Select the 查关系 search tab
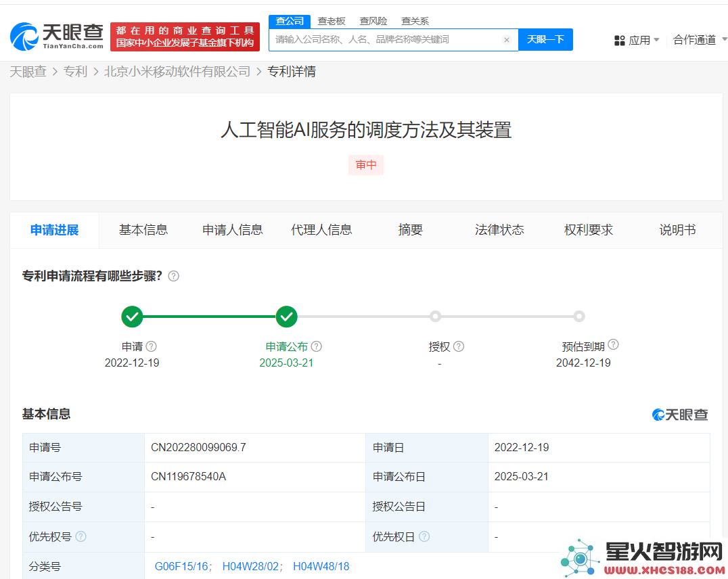Image resolution: width=728 pixels, height=579 pixels. coord(415,21)
